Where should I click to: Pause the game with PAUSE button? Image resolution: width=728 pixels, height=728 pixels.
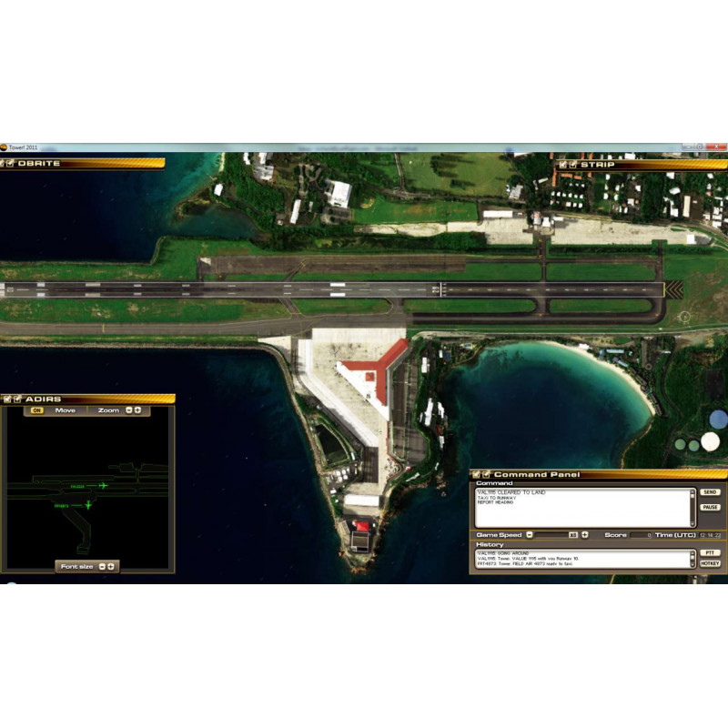pos(710,507)
